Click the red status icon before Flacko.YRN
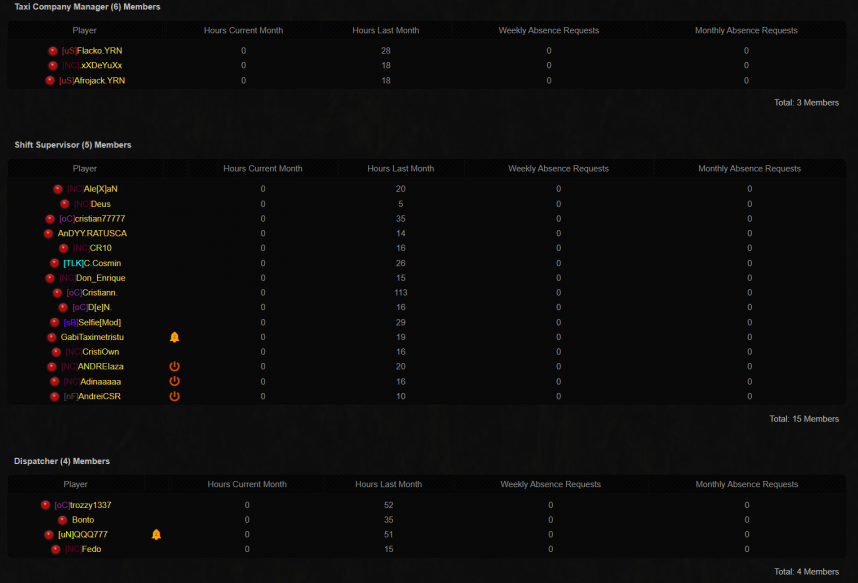 coord(52,50)
